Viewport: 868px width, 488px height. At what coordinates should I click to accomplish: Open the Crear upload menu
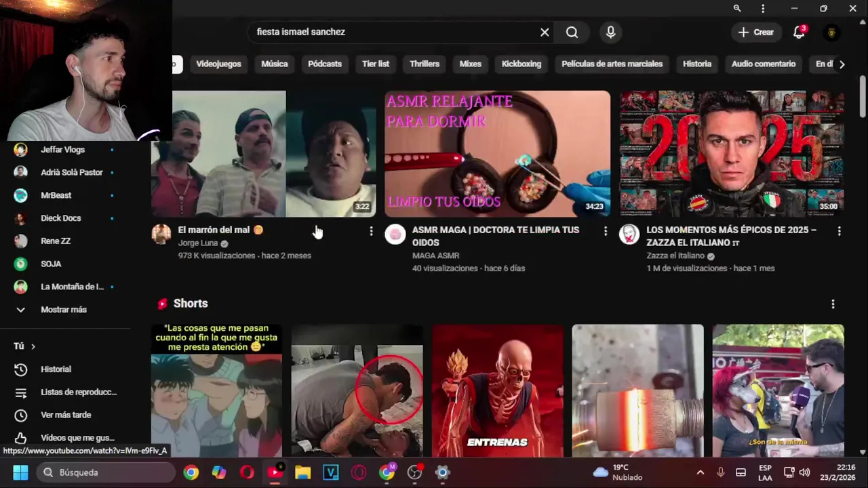point(756,32)
